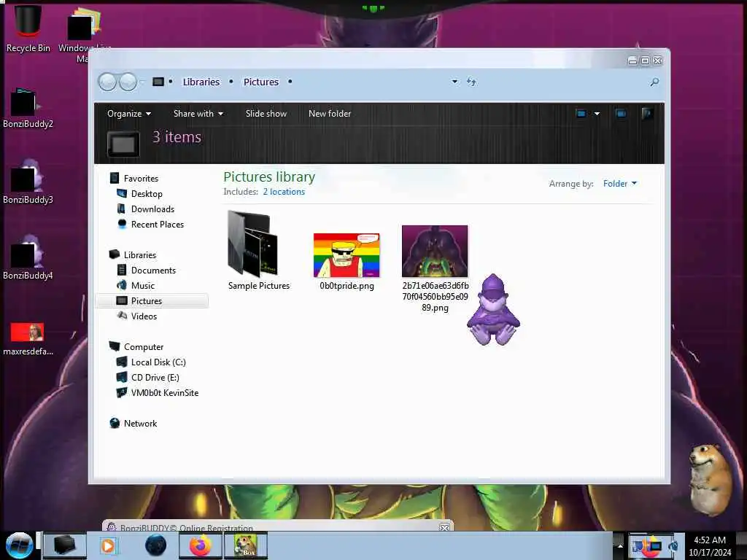The width and height of the screenshot is (747, 560).
Task: Select Pictures library in navigation pane
Action: pyautogui.click(x=152, y=300)
